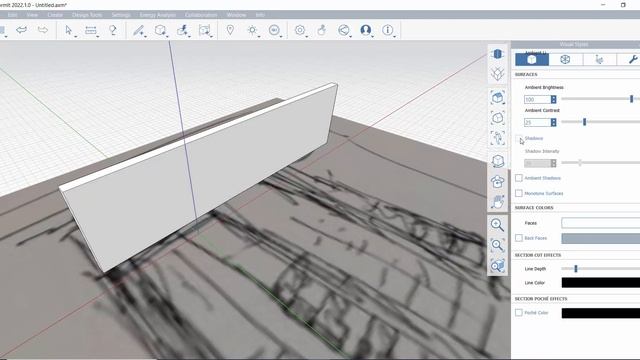Enable the Poché Color checkbox

(x=519, y=313)
